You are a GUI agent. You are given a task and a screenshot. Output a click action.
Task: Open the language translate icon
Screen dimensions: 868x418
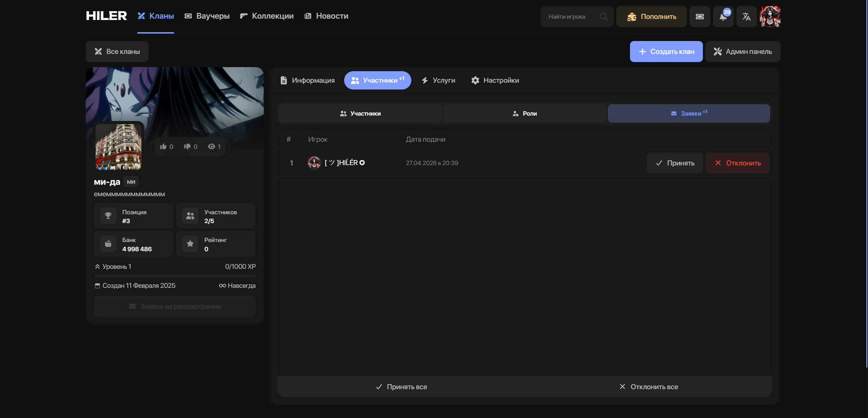click(747, 17)
